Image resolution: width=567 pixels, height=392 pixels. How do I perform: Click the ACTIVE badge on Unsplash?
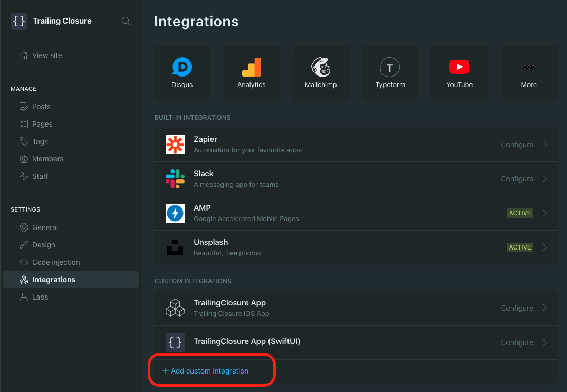pos(520,247)
